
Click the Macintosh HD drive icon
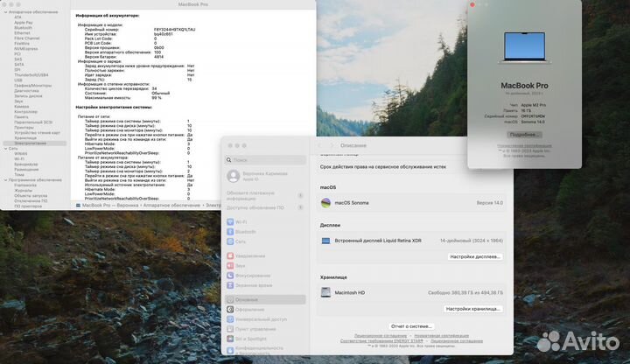[325, 292]
